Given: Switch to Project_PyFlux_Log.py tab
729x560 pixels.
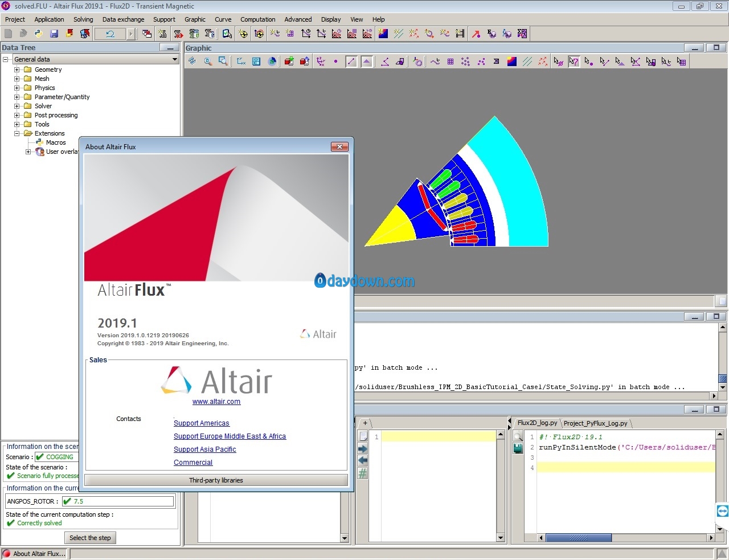Looking at the screenshot, I should pyautogui.click(x=595, y=423).
